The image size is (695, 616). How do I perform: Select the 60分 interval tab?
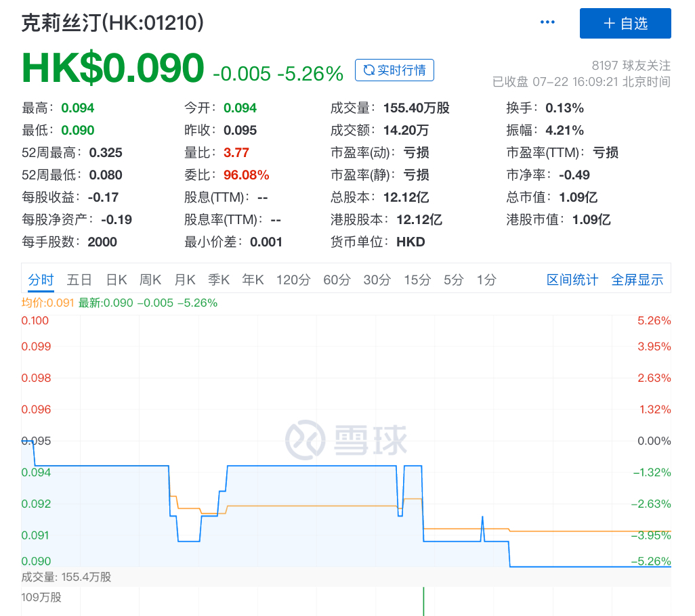point(337,280)
